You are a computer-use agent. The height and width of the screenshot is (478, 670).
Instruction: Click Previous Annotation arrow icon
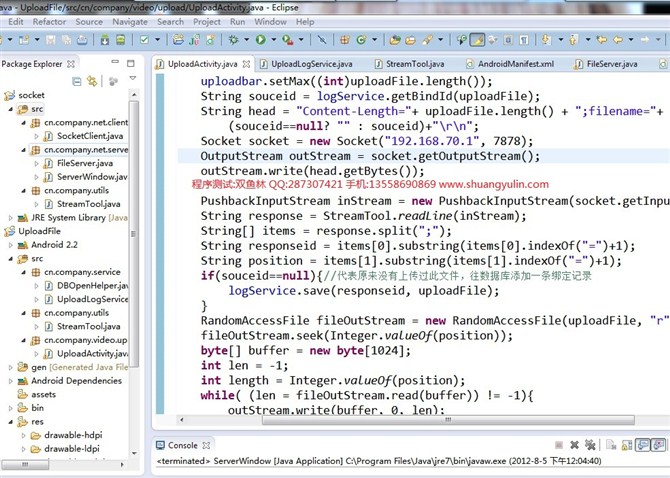point(573,40)
